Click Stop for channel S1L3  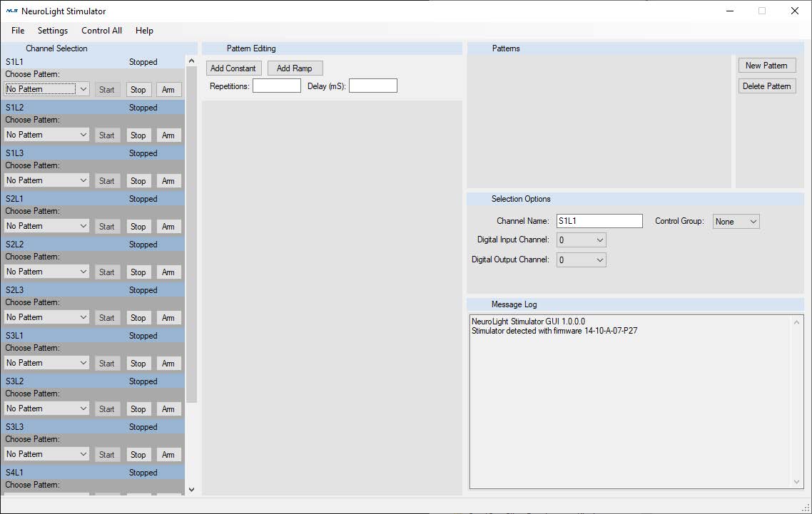[139, 180]
